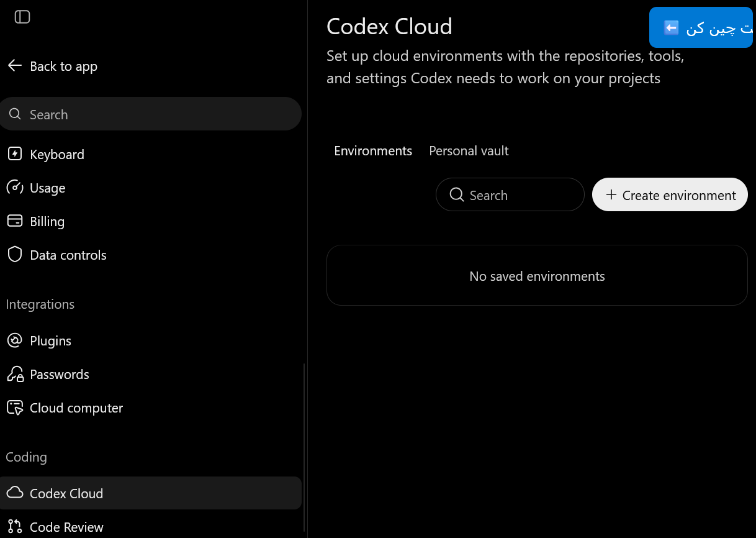
Task: Open Cloud computer via its sidebar icon
Action: click(14, 408)
